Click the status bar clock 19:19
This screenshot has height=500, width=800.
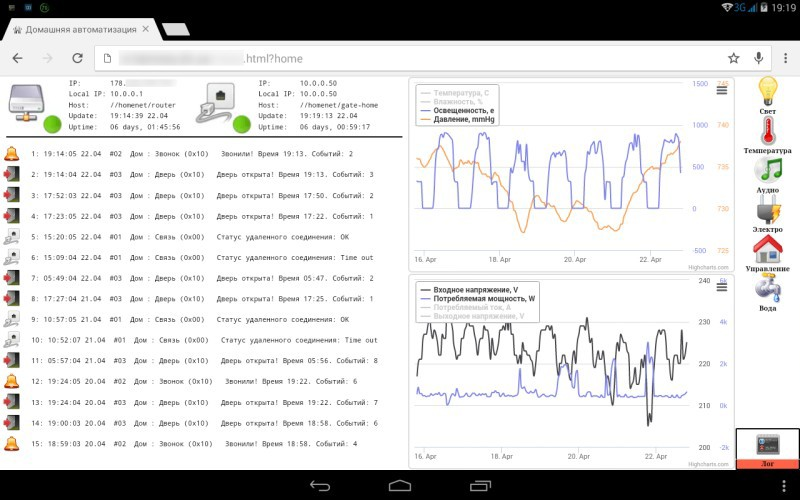pyautogui.click(x=784, y=8)
